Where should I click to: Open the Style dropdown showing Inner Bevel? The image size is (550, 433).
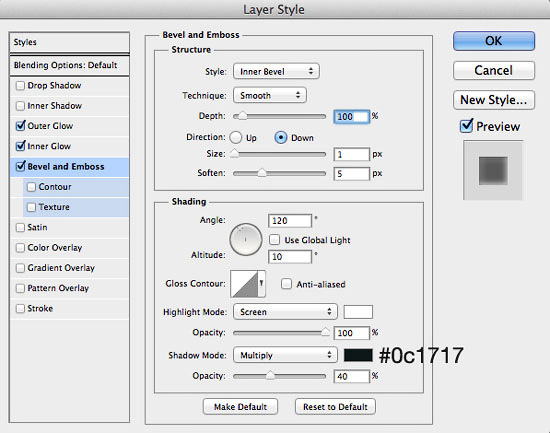pos(276,71)
